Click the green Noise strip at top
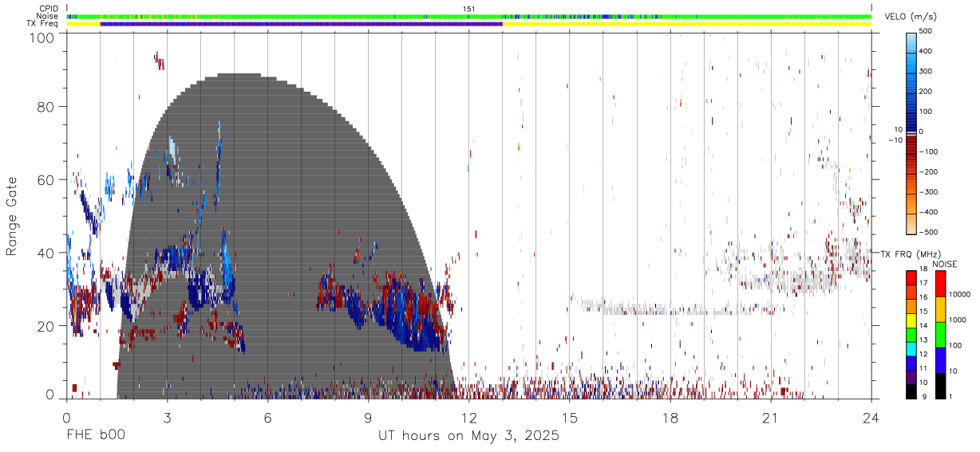Screen dimensions: 980x452 468,16
